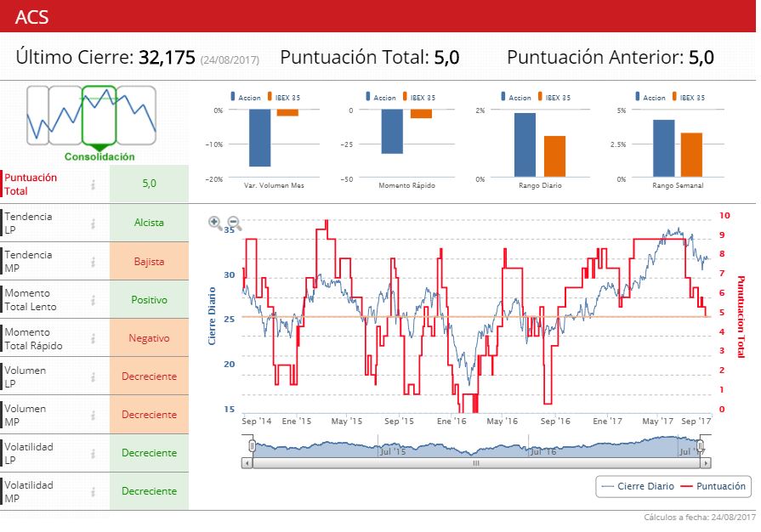Open info icon beside Momento Total Lento
Screen dimensions: 761x532
coord(93,300)
